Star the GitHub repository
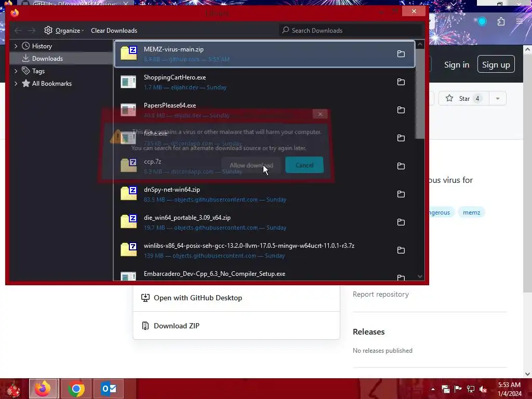Screen dimensions: 532x399 click(x=463, y=98)
